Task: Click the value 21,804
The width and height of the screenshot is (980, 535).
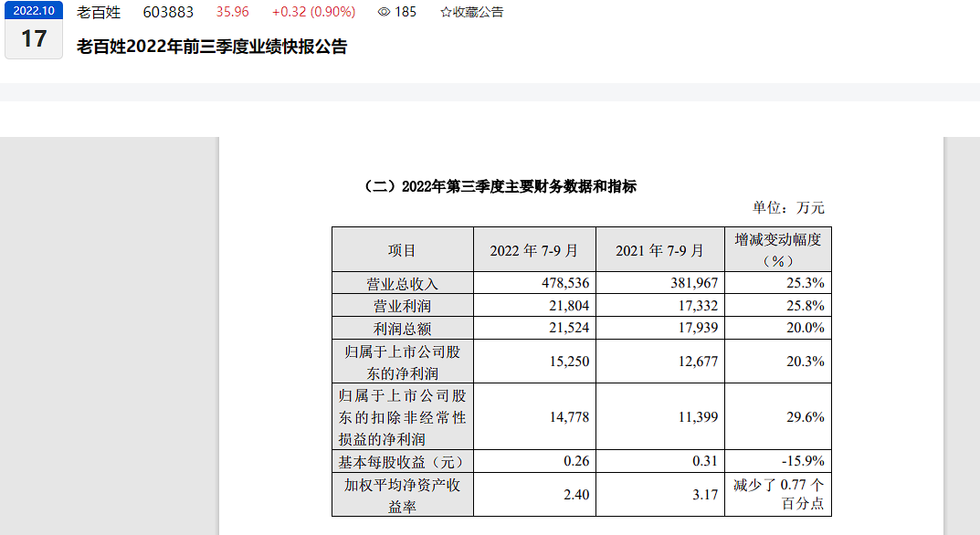Action: click(569, 306)
